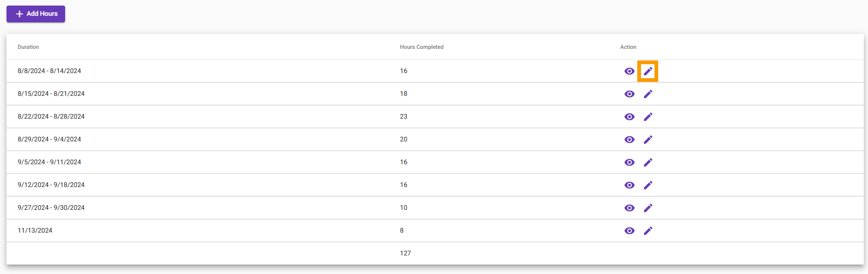
Task: Edit the 8/15/2024 - 8/21/2024 hours entry
Action: coord(648,94)
